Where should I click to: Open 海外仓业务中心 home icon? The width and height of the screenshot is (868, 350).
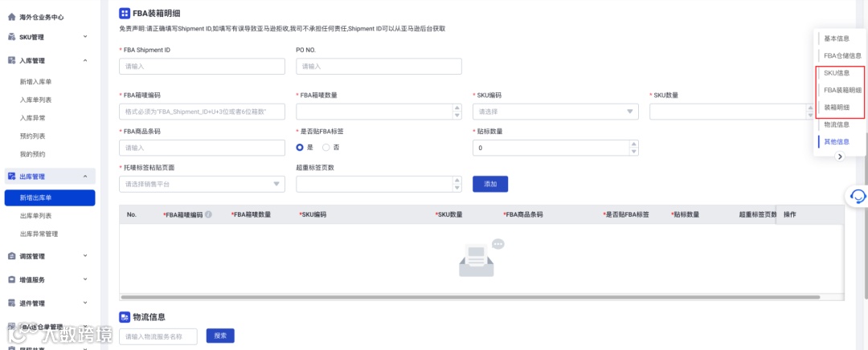tap(11, 17)
